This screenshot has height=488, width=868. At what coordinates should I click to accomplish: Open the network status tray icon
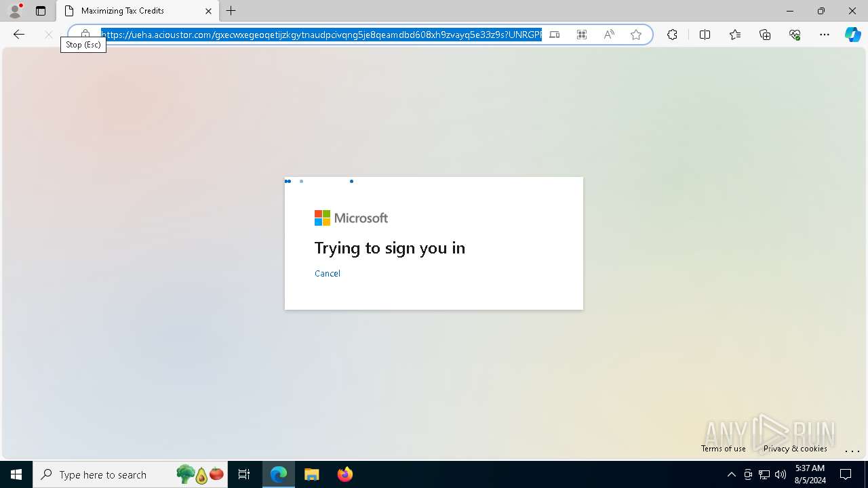[x=764, y=474]
